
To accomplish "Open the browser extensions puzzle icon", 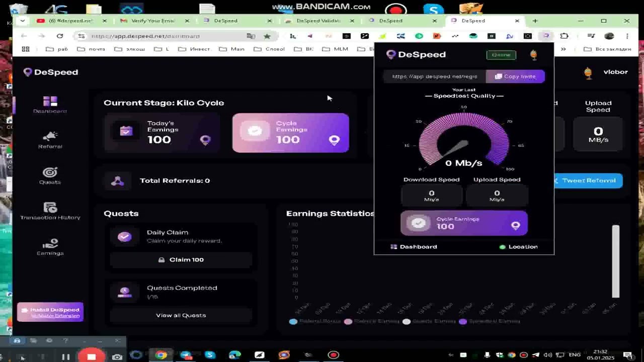I will click(565, 36).
